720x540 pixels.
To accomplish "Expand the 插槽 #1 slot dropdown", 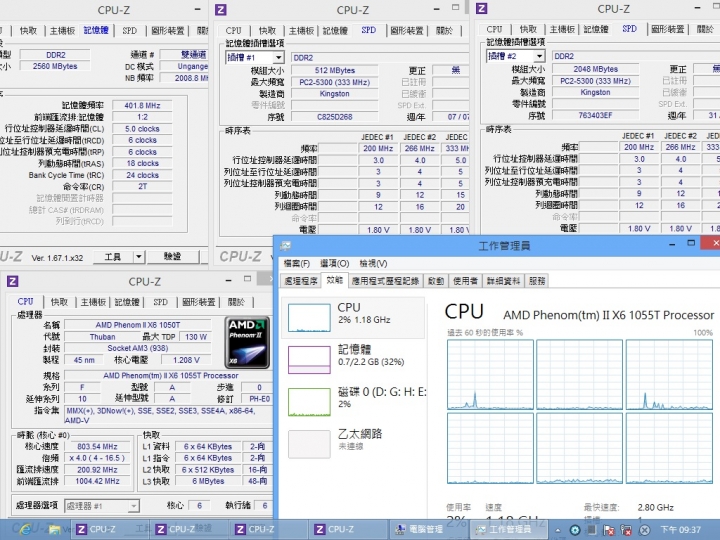I will tap(278, 57).
